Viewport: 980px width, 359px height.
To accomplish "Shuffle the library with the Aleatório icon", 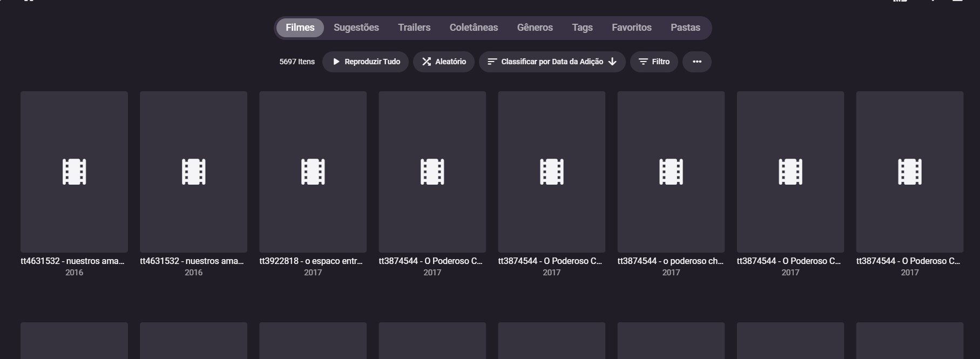I will point(427,62).
